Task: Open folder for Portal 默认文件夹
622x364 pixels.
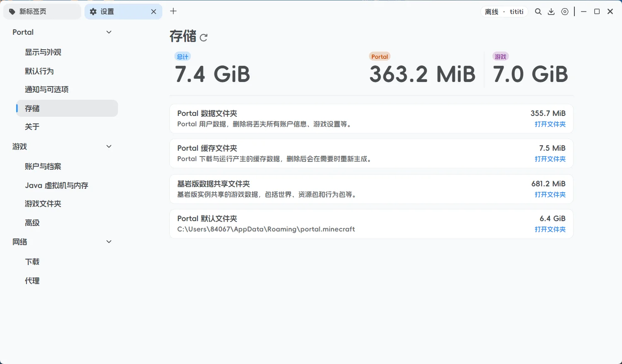Action: (550, 229)
